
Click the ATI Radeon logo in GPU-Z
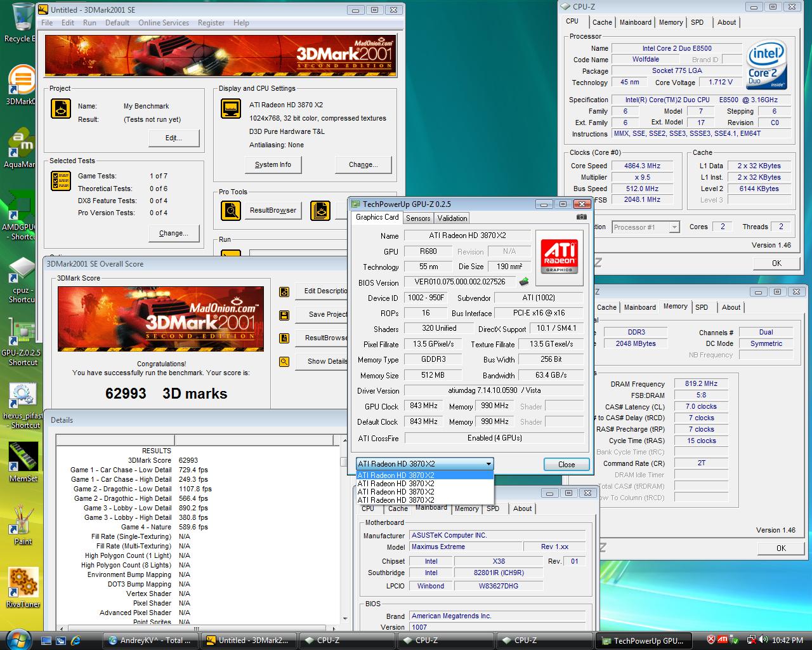[560, 256]
